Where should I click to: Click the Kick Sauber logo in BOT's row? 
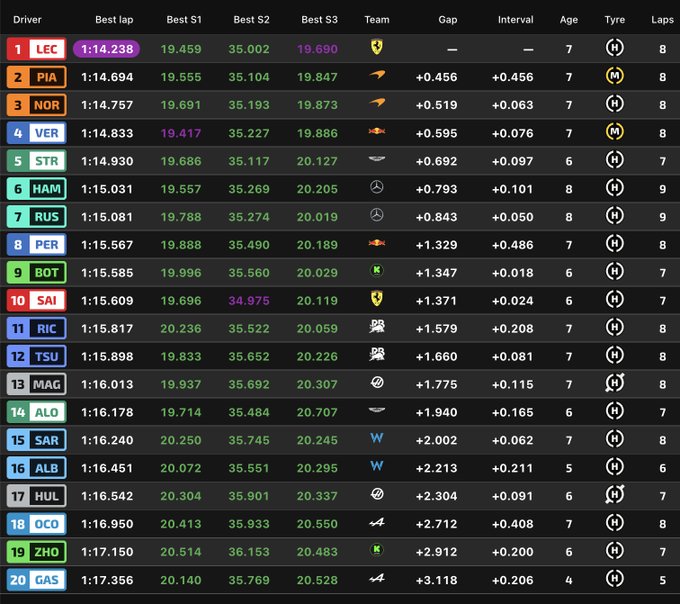[x=376, y=271]
